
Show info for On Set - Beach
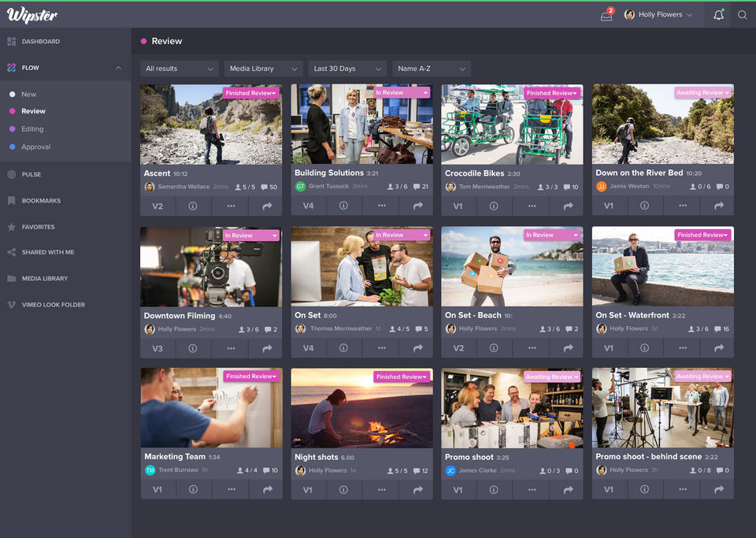click(x=494, y=347)
